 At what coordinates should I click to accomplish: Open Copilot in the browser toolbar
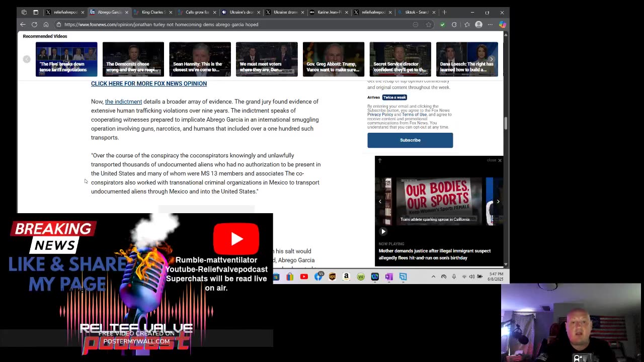[502, 24]
